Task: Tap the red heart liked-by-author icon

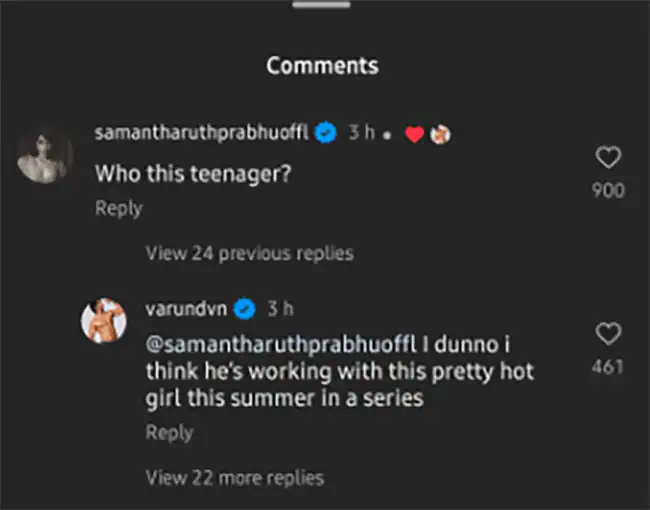Action: (415, 134)
